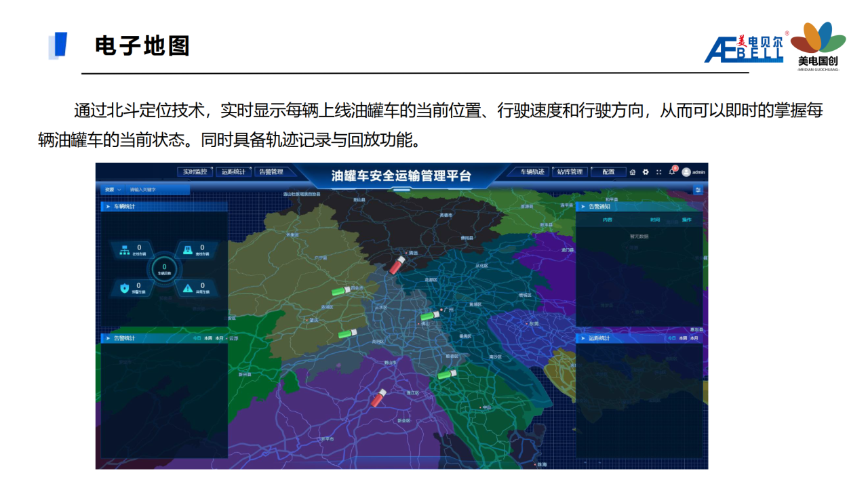This screenshot has width=868, height=488.
Task: Select the green tanker truck near 南沙区
Action: [x=448, y=373]
